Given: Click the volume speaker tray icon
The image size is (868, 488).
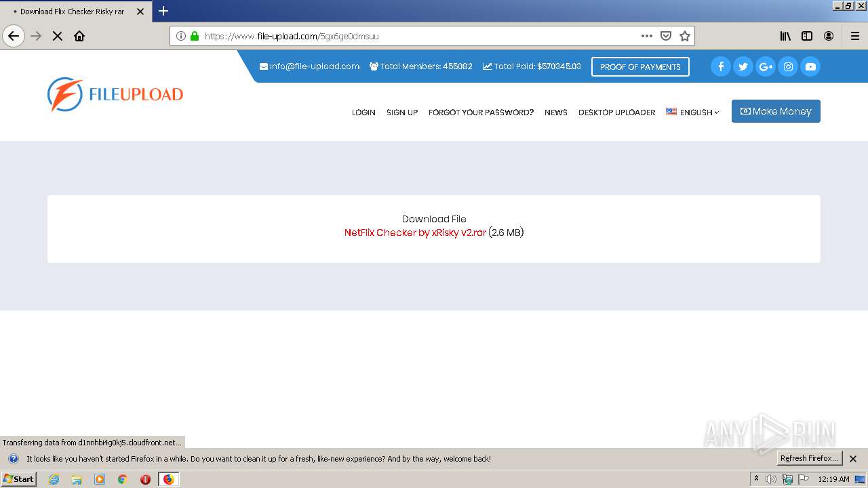Looking at the screenshot, I should click(771, 479).
